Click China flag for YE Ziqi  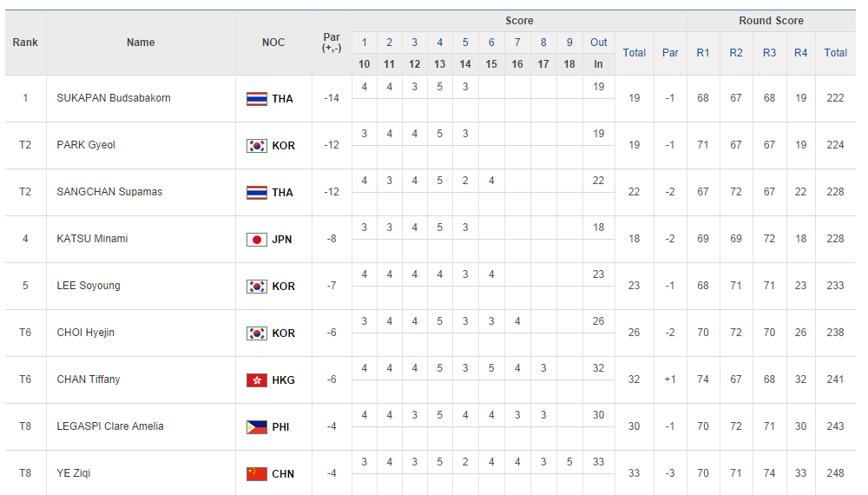(256, 474)
